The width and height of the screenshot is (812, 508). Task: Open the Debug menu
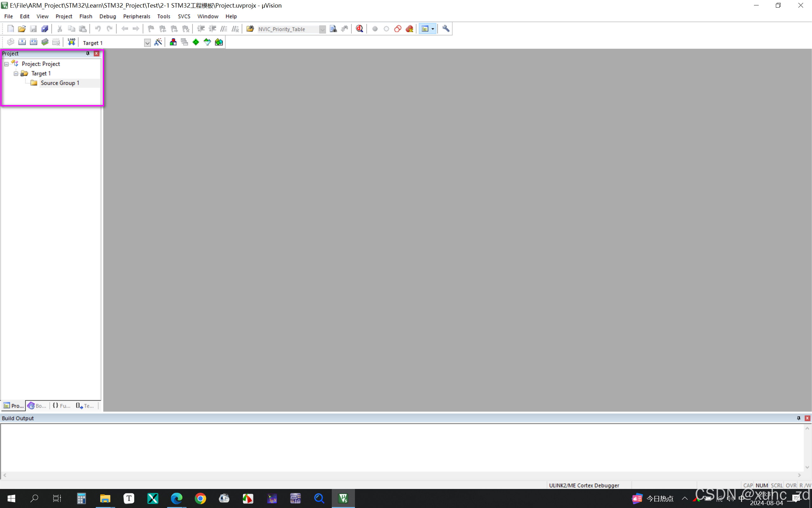click(x=108, y=16)
